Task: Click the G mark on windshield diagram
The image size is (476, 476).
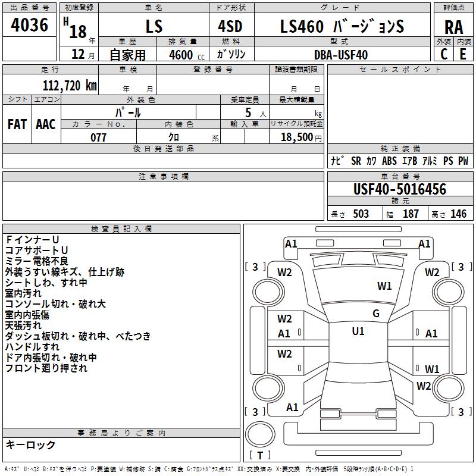Action: tap(376, 314)
